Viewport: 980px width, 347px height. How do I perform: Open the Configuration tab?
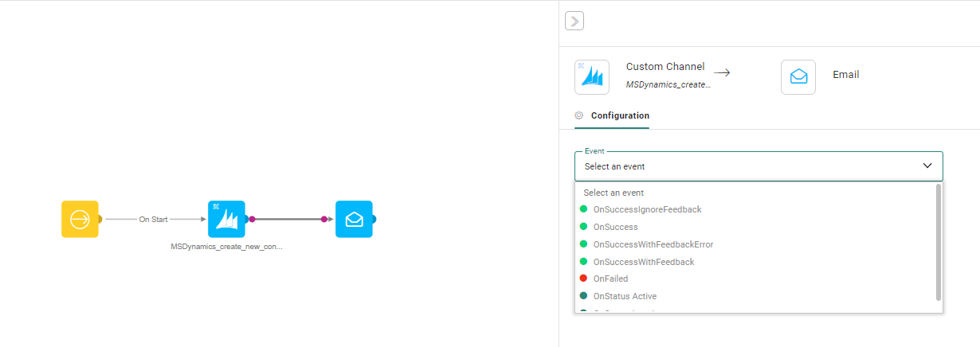click(x=619, y=115)
